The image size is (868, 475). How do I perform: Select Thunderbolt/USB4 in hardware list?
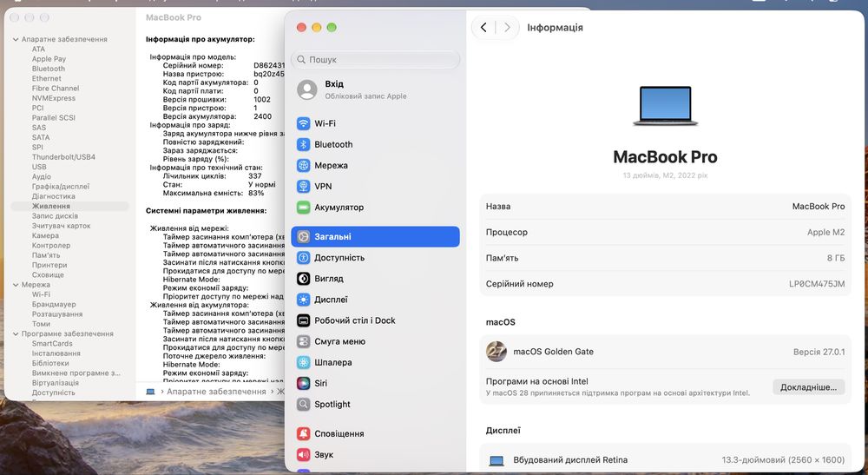click(63, 156)
